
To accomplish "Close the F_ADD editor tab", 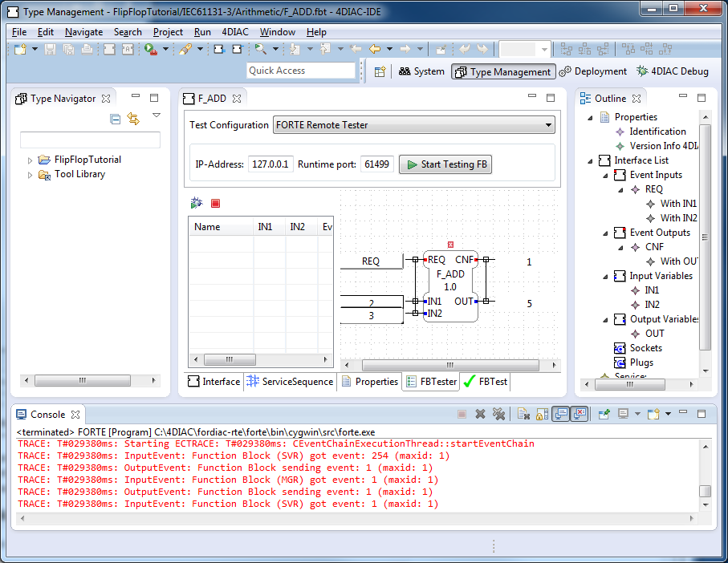I will click(237, 99).
